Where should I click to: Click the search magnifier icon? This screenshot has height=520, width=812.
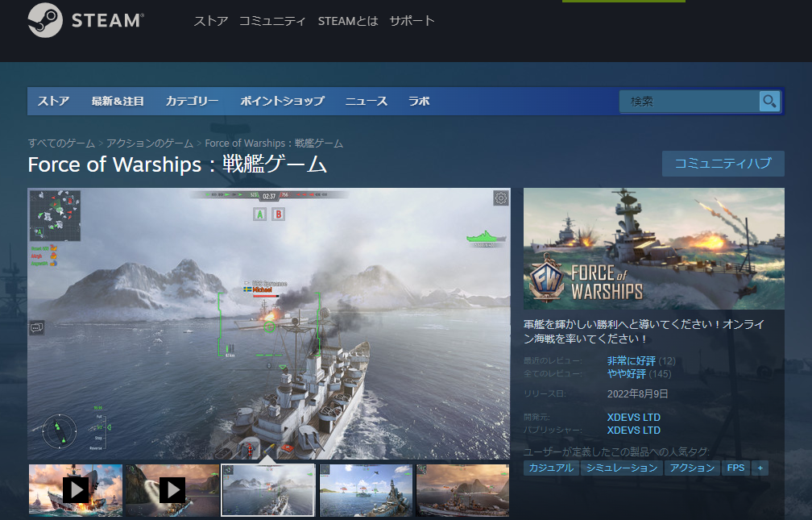(770, 101)
